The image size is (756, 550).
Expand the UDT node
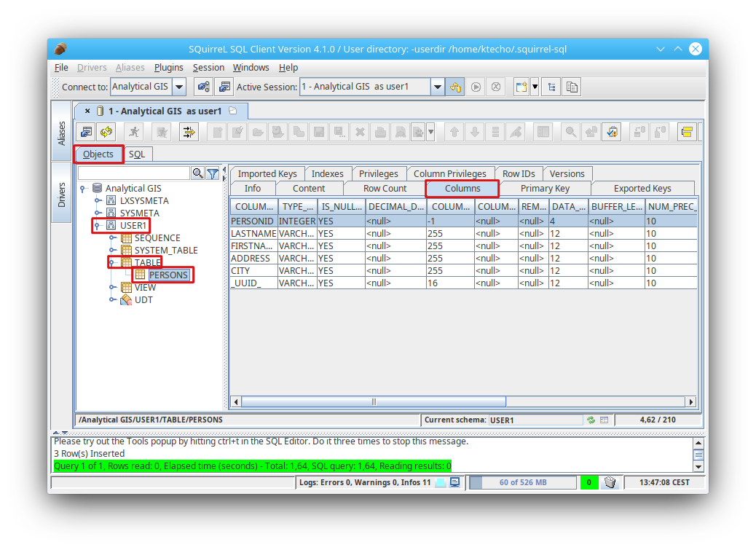[112, 299]
